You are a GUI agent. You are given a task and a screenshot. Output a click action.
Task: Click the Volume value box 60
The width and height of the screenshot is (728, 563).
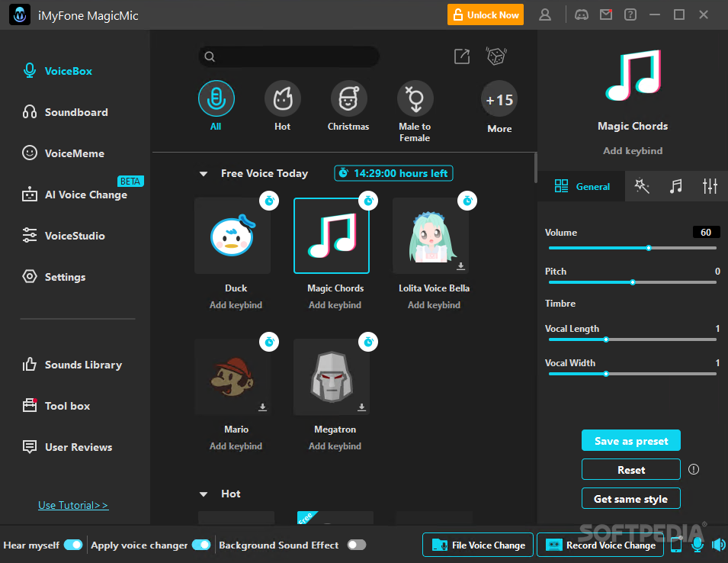[706, 232]
